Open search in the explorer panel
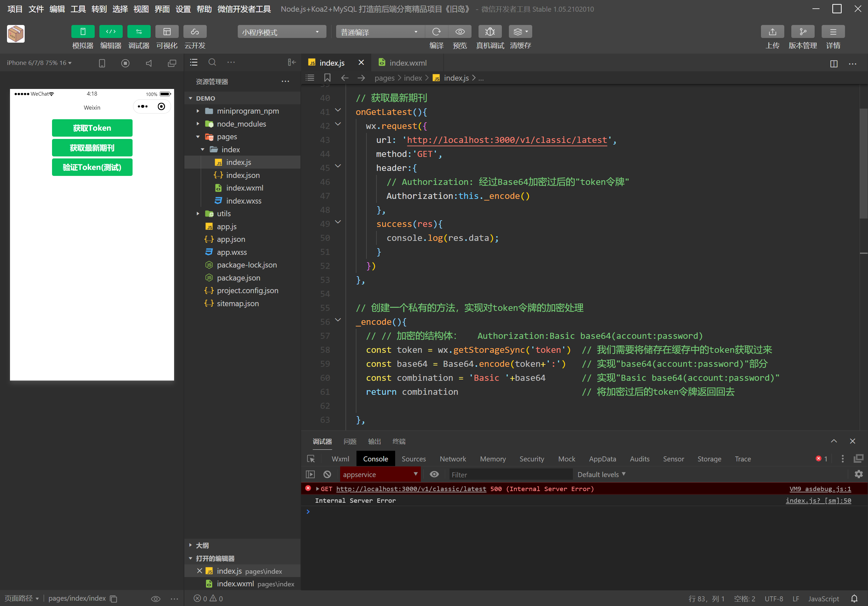Viewport: 868px width, 606px height. [x=212, y=62]
